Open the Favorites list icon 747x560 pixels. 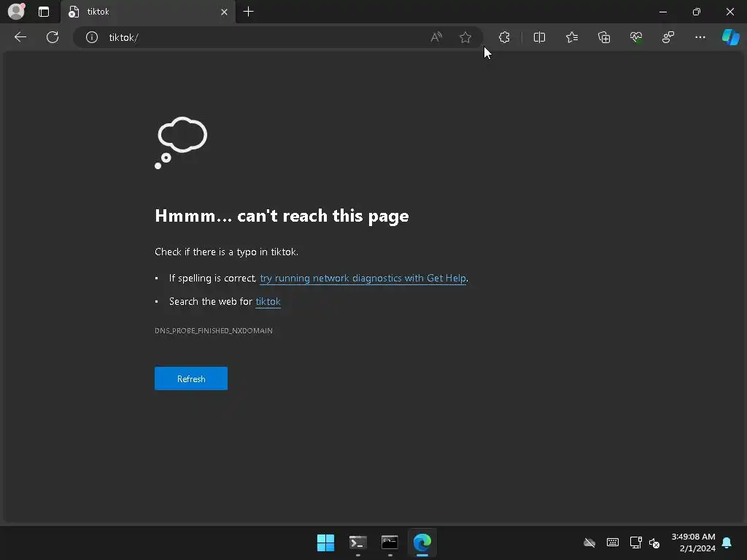coord(572,37)
